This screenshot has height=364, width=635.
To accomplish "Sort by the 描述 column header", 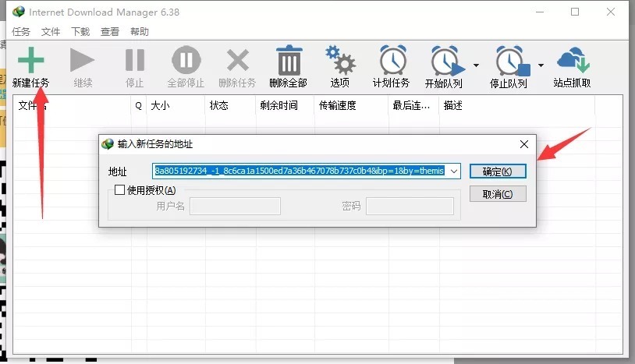I will [517, 105].
